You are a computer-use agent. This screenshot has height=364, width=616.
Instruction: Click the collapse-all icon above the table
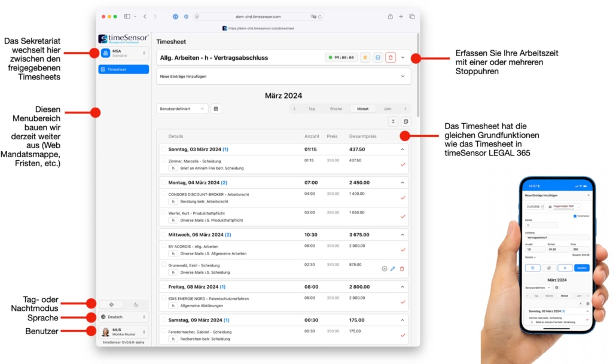pyautogui.click(x=393, y=121)
